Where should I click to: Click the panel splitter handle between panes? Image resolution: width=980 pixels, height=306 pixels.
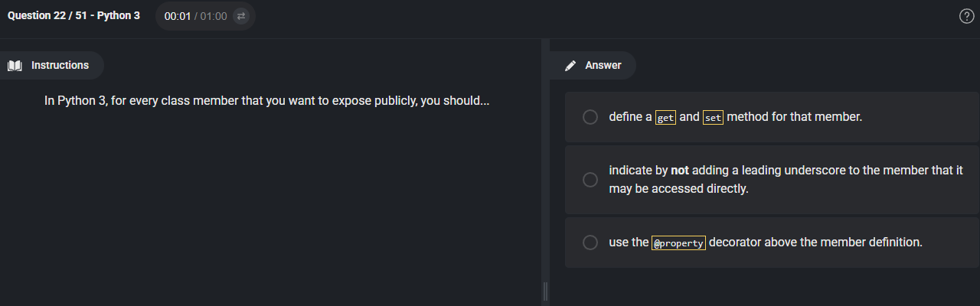click(x=545, y=291)
